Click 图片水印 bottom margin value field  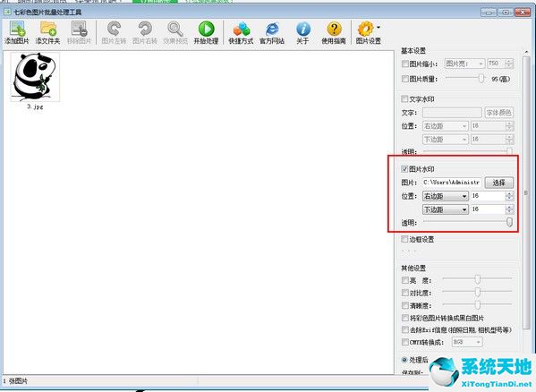pyautogui.click(x=488, y=209)
